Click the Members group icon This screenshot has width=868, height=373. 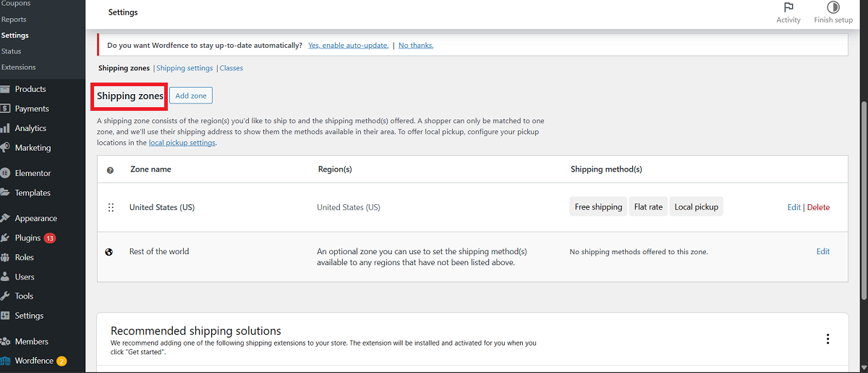pyautogui.click(x=6, y=341)
